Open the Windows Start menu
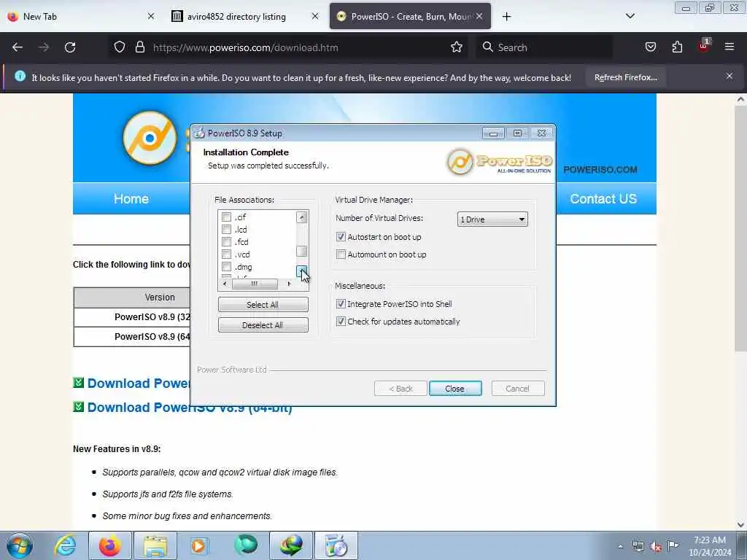This screenshot has width=747, height=560. (x=20, y=545)
